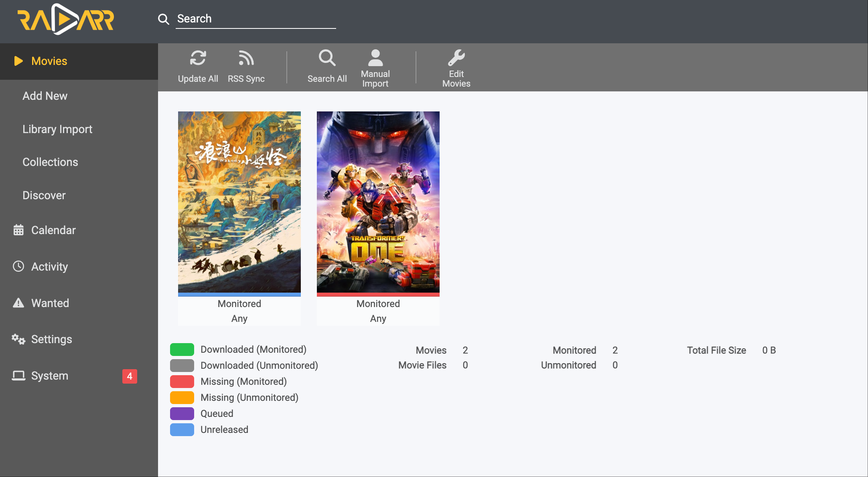
Task: Click the System laptop icon
Action: pos(18,376)
